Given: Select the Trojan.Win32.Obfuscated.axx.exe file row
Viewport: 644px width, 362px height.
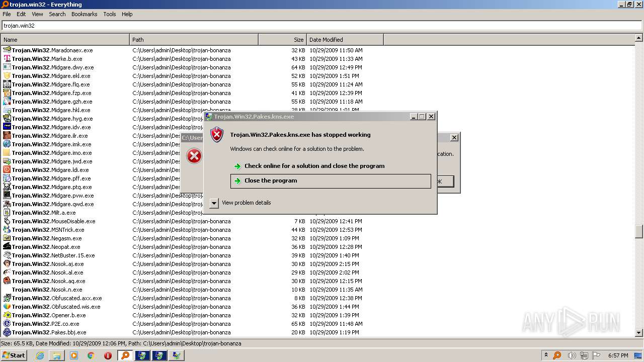Looking at the screenshot, I should (x=191, y=298).
